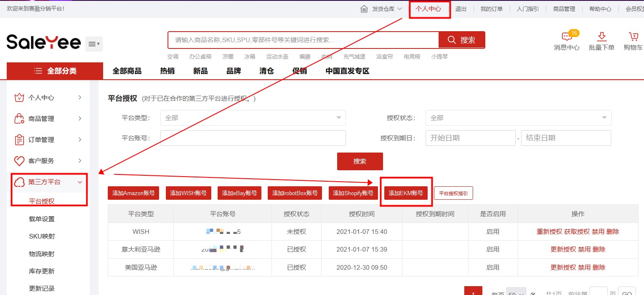
Task: Collapse the 第三方平台 sidebar section
Action: pos(80,182)
